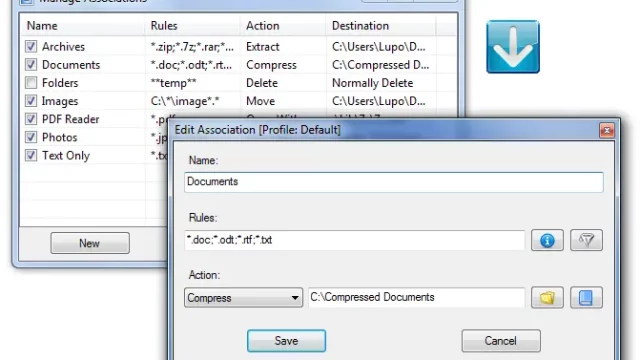Toggle the Text Only checkbox
The height and width of the screenshot is (360, 640).
[x=31, y=156]
